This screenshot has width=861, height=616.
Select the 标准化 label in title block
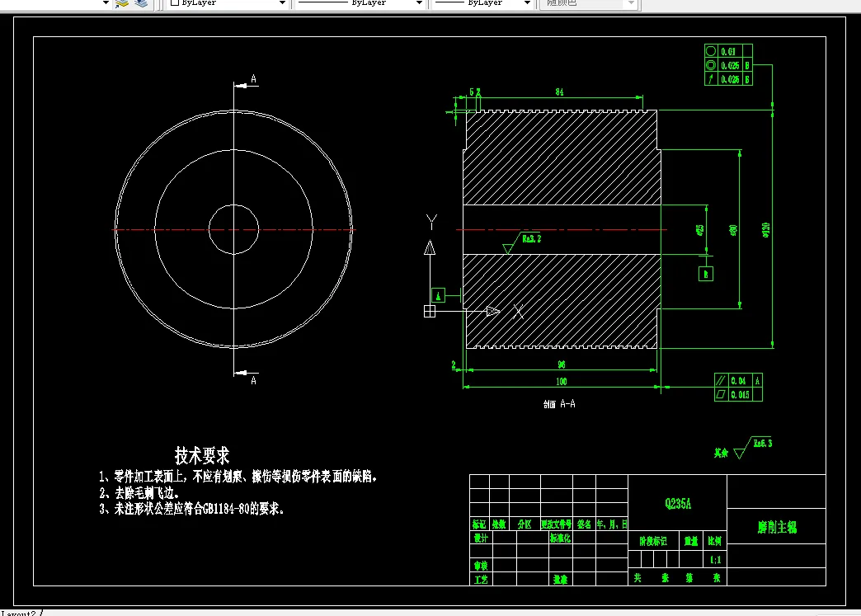pyautogui.click(x=560, y=538)
